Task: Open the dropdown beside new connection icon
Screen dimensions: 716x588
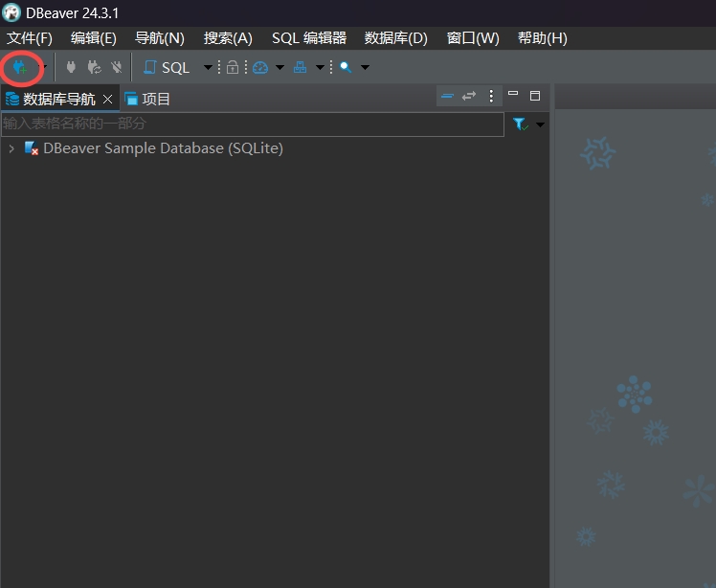Action: [x=44, y=67]
